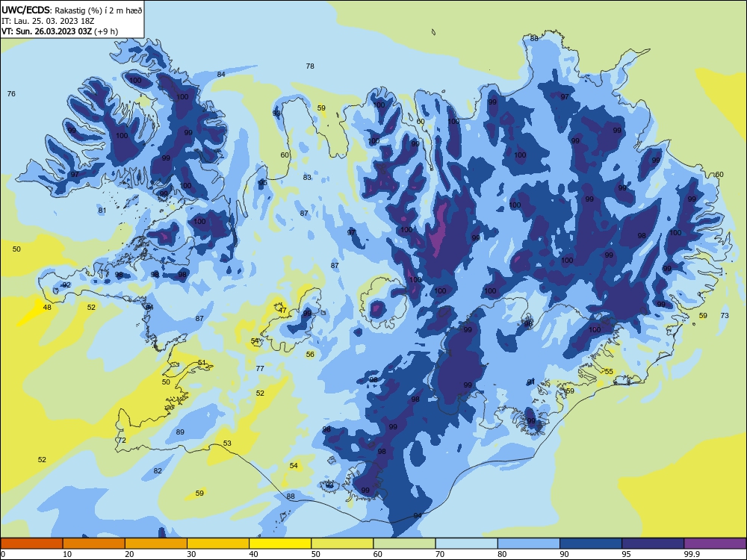Click the 'IT: Lau. 25. 03. 2023 18Z' line
This screenshot has height=560, width=747.
(x=48, y=21)
